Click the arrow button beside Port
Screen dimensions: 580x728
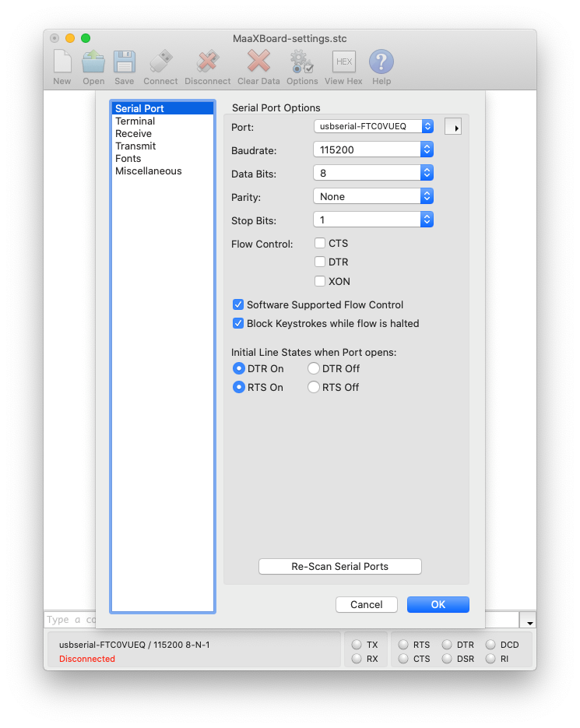pyautogui.click(x=453, y=127)
